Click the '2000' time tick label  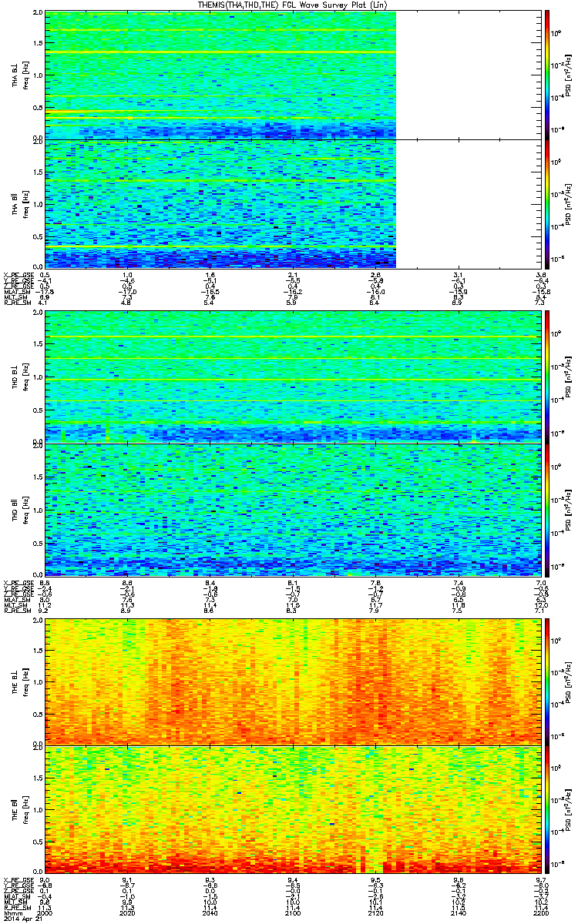[45, 915]
